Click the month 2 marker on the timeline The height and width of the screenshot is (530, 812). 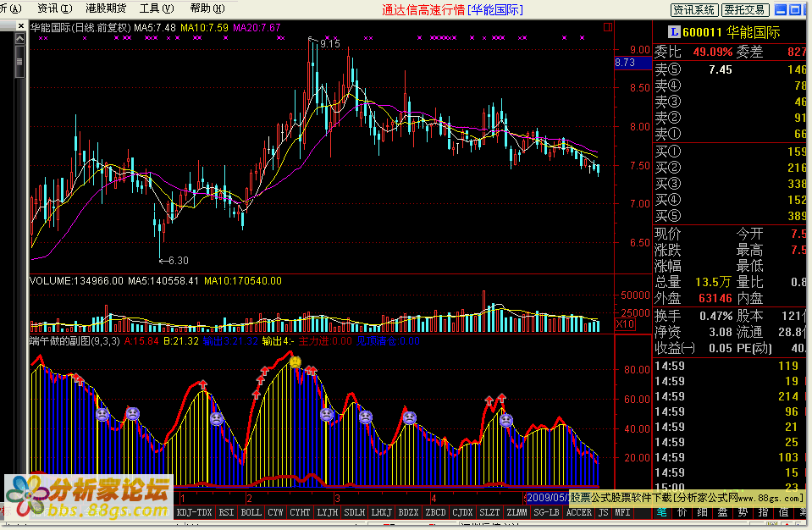click(x=249, y=499)
